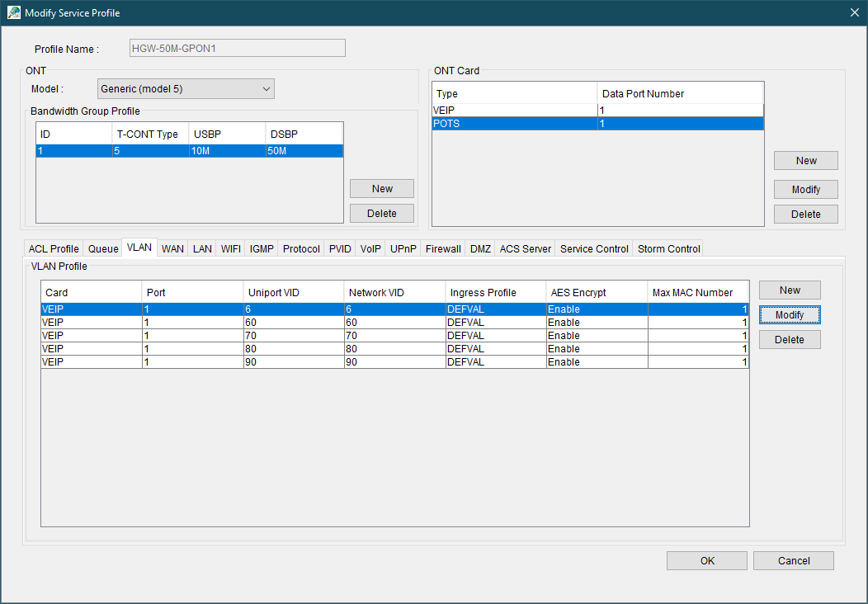The width and height of the screenshot is (868, 604).
Task: Click New button for ONT Card
Action: click(805, 161)
